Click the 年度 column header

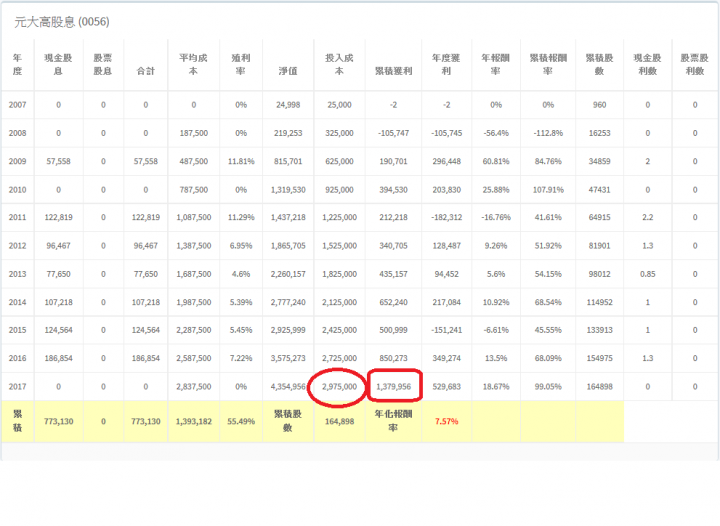[x=17, y=64]
